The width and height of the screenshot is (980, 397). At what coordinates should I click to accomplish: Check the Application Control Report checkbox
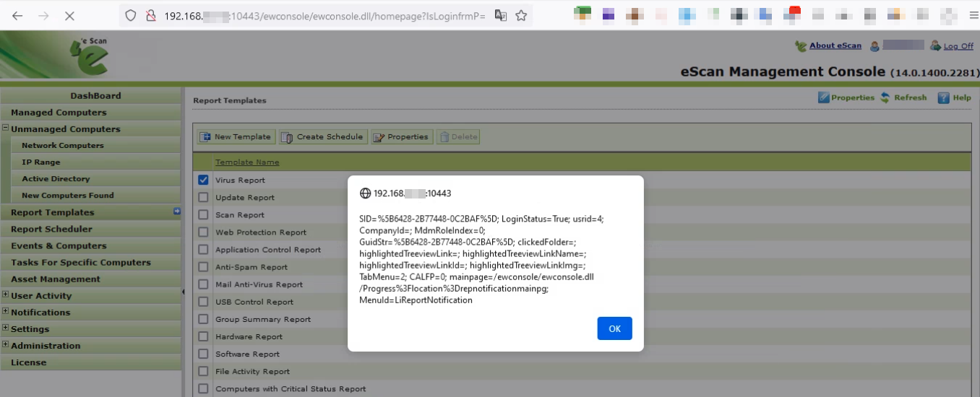coord(203,249)
